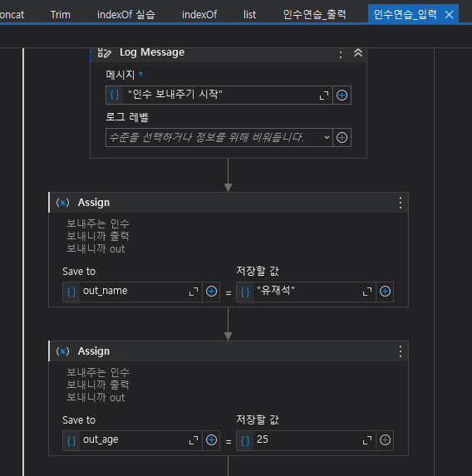The height and width of the screenshot is (476, 472).
Task: Collapse the Log Message activity
Action: pos(358,53)
